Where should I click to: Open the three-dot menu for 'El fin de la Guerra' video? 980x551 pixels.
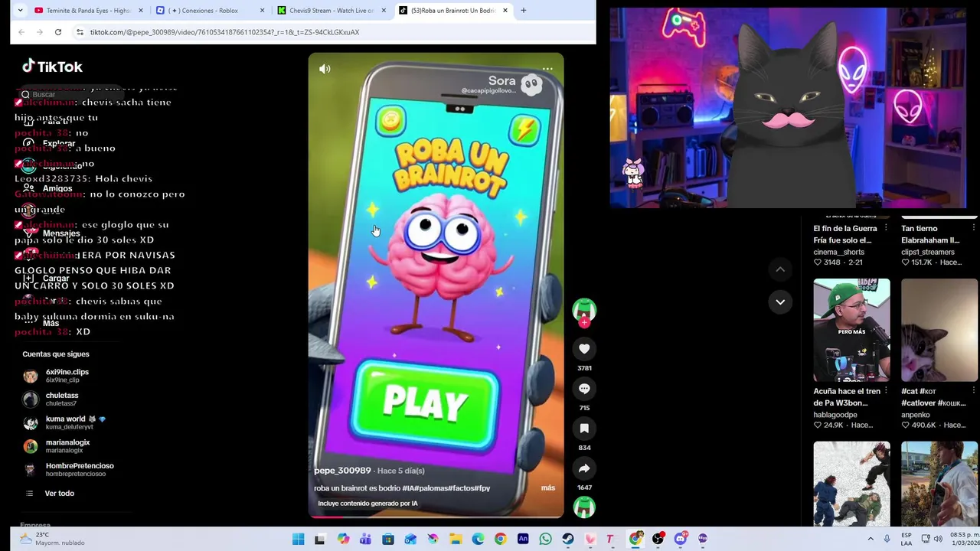click(886, 228)
